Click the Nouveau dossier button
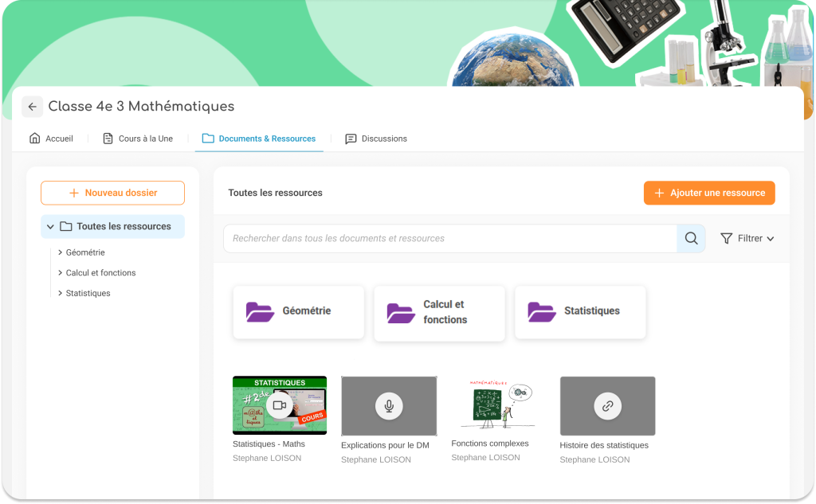 [112, 193]
